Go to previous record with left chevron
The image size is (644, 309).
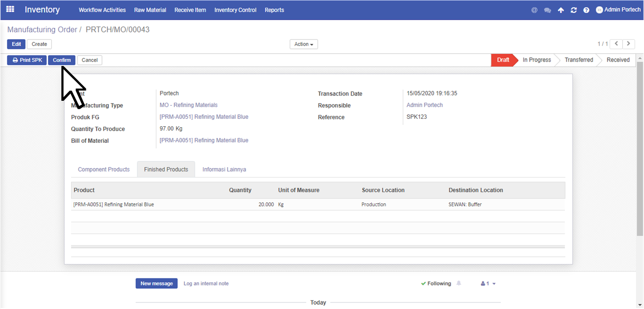coord(616,44)
